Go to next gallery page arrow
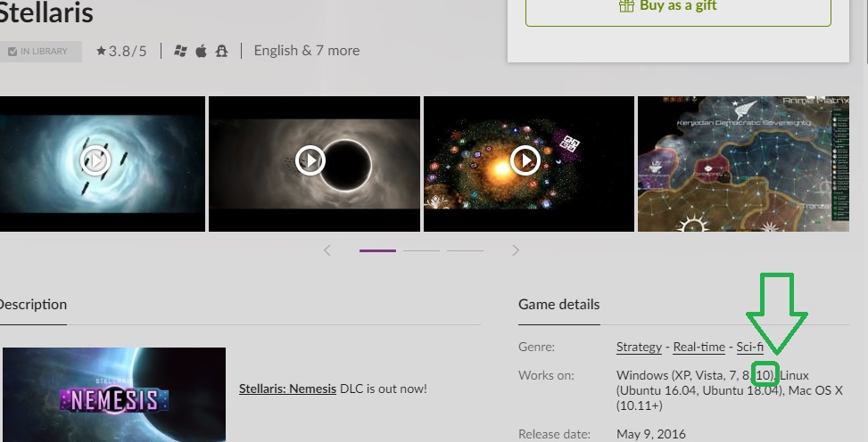 point(516,250)
